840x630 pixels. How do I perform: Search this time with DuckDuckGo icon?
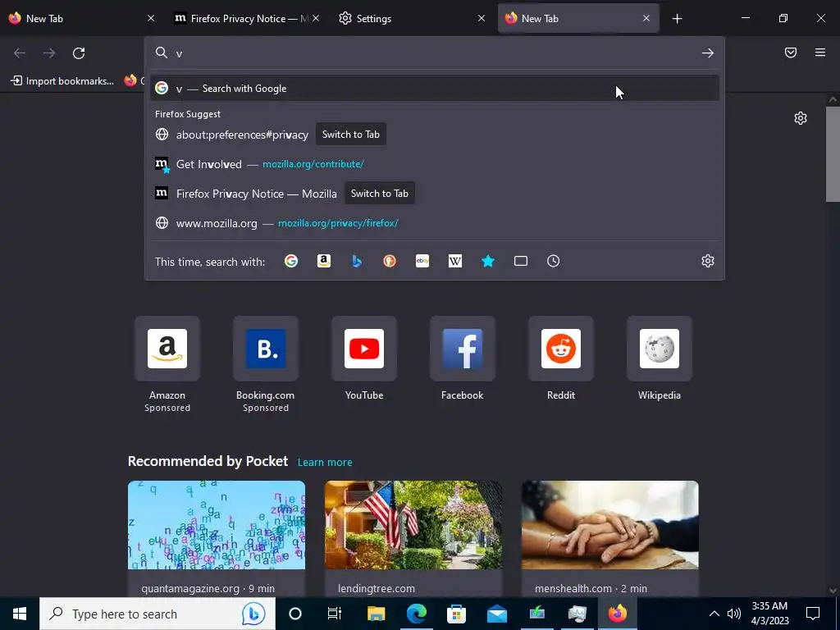click(x=390, y=262)
